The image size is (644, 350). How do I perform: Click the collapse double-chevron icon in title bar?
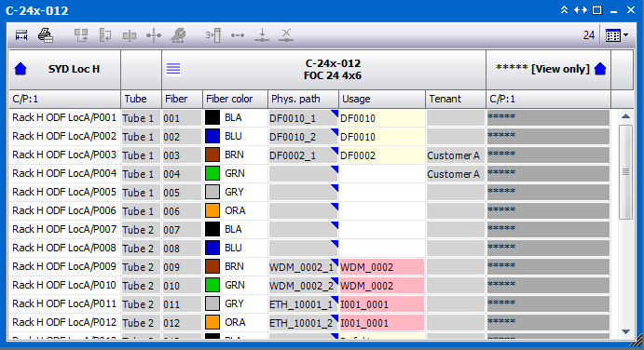565,10
